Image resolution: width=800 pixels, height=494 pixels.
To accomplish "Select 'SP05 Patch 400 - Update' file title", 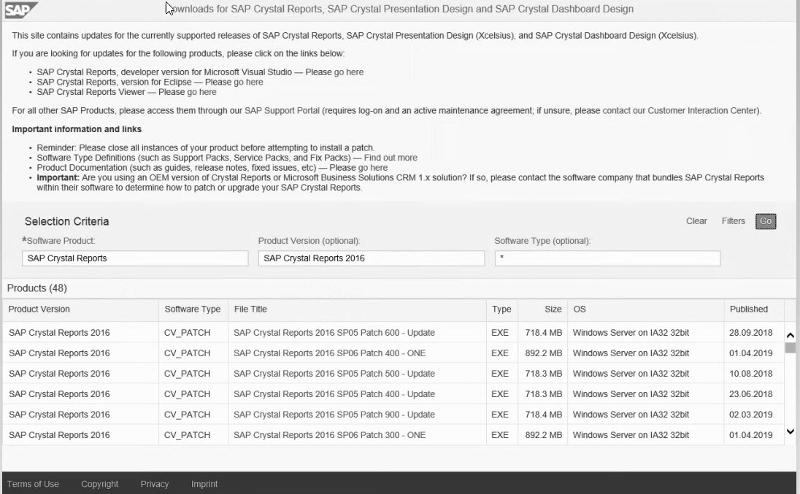I will tap(334, 394).
